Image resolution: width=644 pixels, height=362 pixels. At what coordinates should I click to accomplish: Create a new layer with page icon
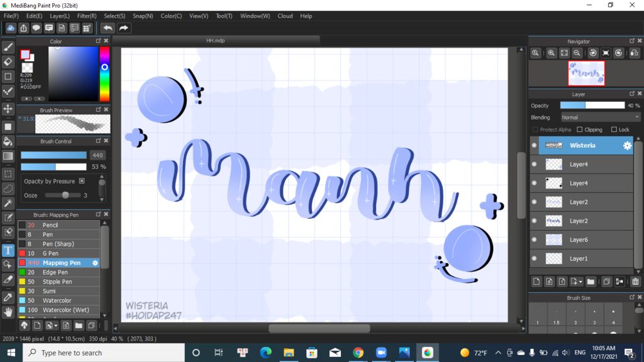pos(536,282)
